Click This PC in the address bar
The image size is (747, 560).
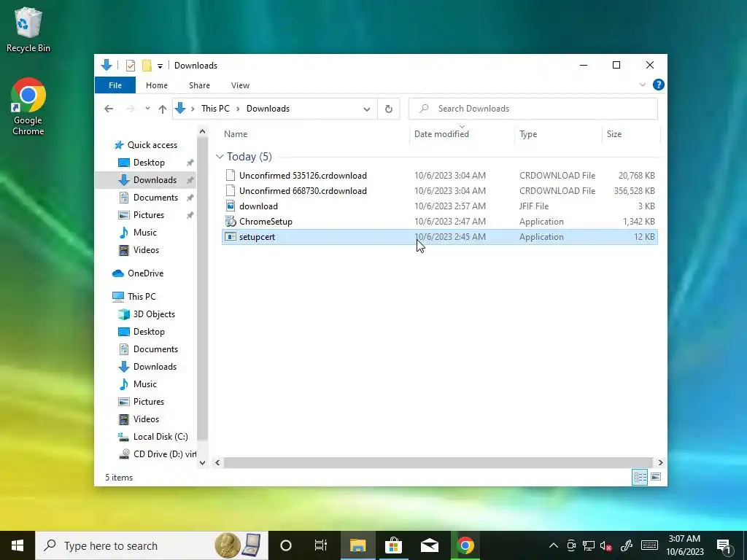(x=215, y=109)
